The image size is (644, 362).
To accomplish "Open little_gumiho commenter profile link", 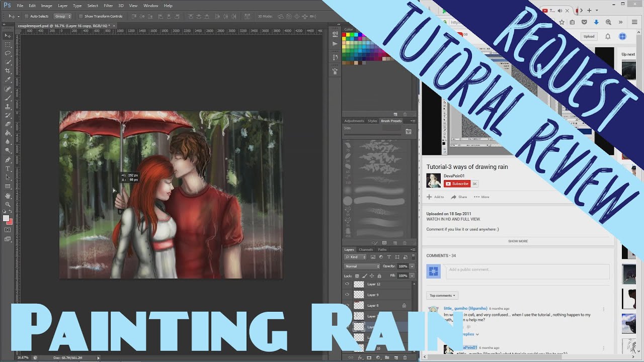I will pyautogui.click(x=465, y=308).
